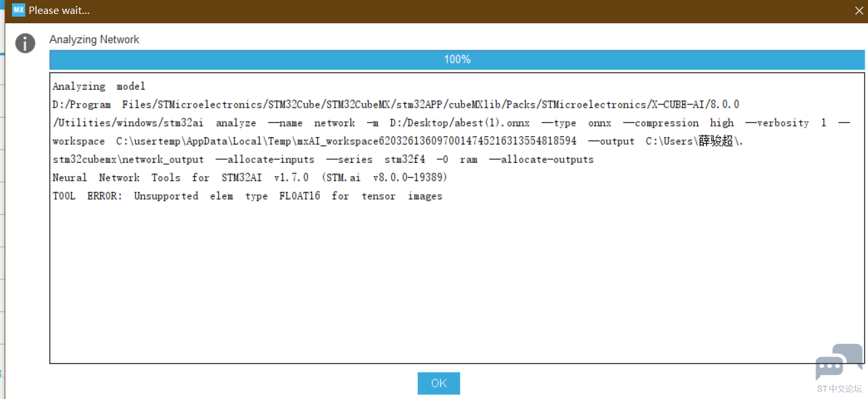Screen dimensions: 868x399
Task: Click the 'Neural Network Tools for STM32AI' line
Action: pos(250,178)
